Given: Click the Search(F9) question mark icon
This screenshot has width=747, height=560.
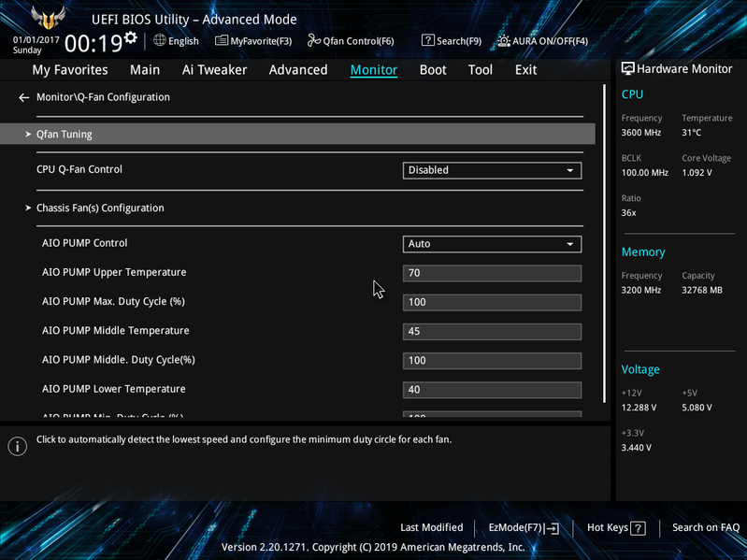Looking at the screenshot, I should click(428, 40).
